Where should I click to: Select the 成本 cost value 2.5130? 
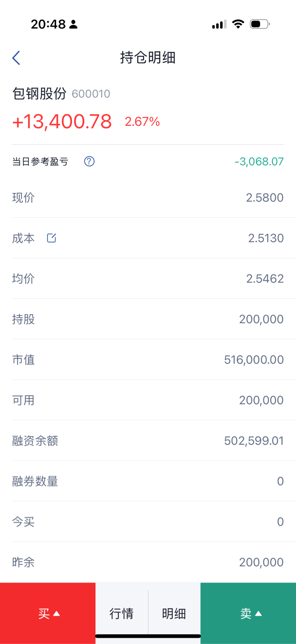pyautogui.click(x=266, y=238)
